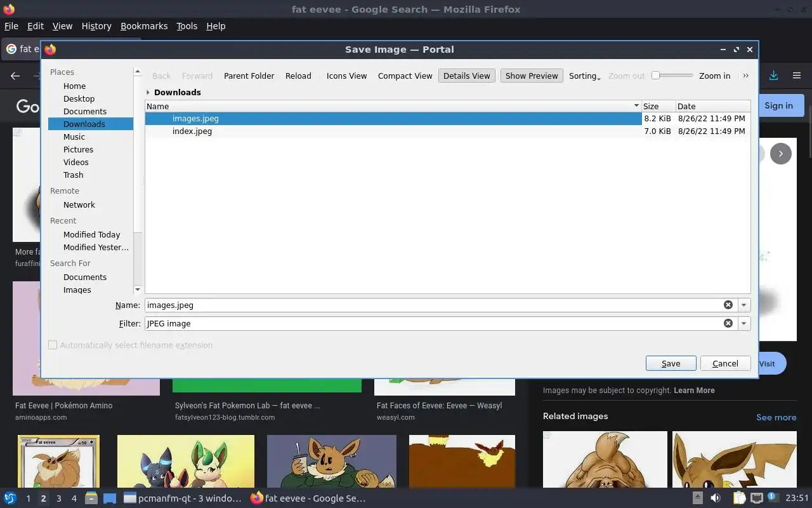
Task: Switch to Icons View
Action: 346,76
